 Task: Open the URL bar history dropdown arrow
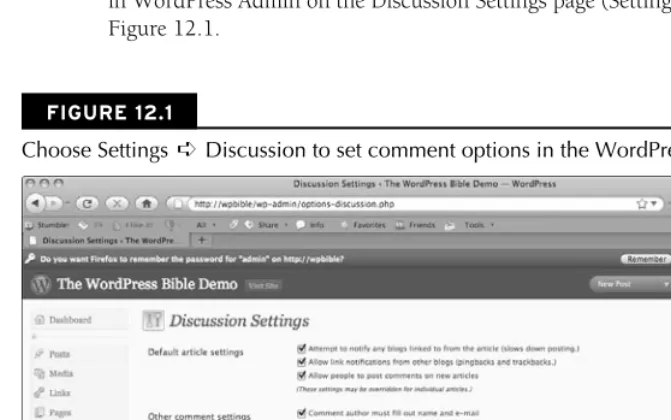[x=654, y=204]
